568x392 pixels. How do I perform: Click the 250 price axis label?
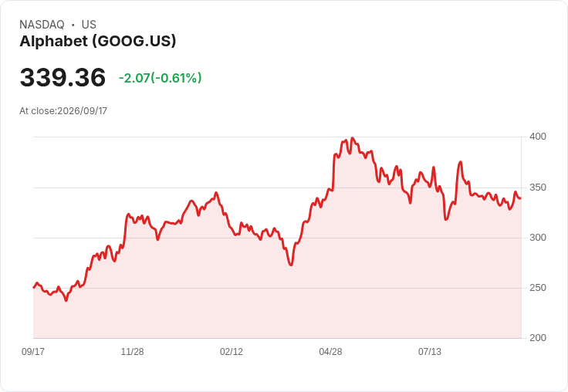(538, 288)
